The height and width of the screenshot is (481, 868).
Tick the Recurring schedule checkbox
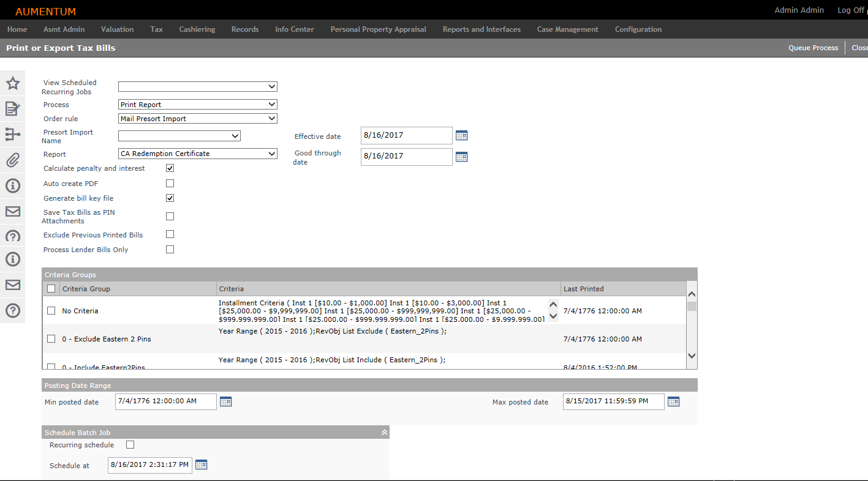point(130,445)
